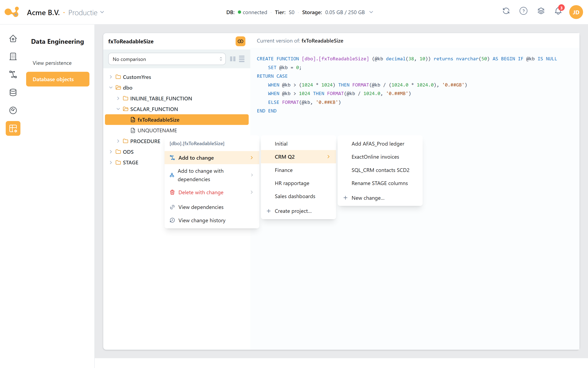Select Rename STAGE columns change
This screenshot has width=588, height=368.
pos(380,183)
